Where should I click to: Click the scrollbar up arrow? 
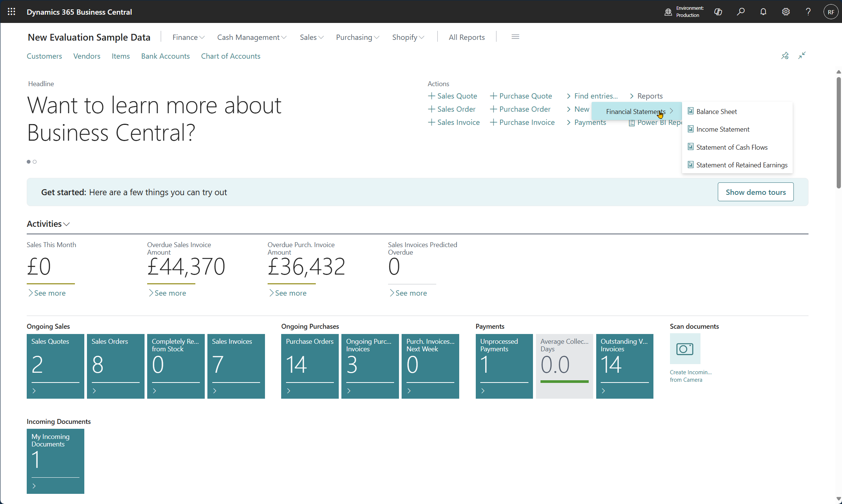839,72
